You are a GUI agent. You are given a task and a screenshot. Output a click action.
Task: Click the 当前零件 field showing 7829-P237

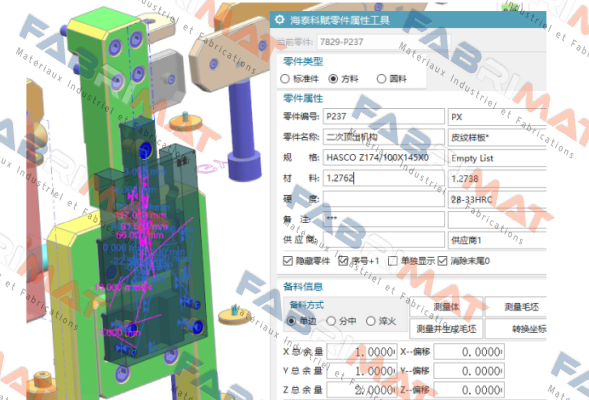(x=383, y=42)
